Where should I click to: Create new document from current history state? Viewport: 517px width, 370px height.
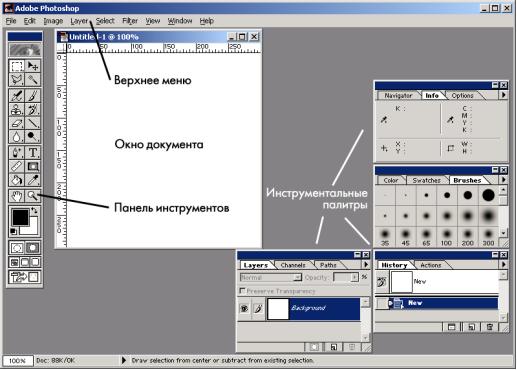471,327
